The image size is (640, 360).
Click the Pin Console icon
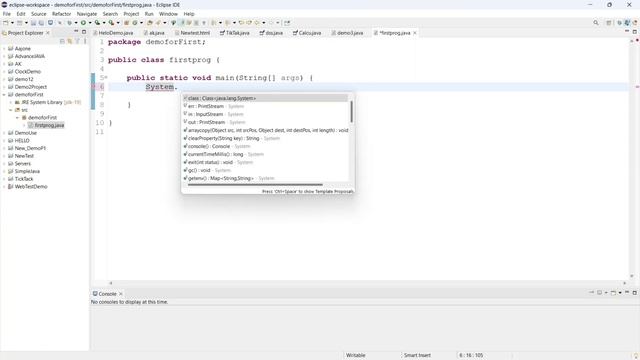(x=591, y=292)
